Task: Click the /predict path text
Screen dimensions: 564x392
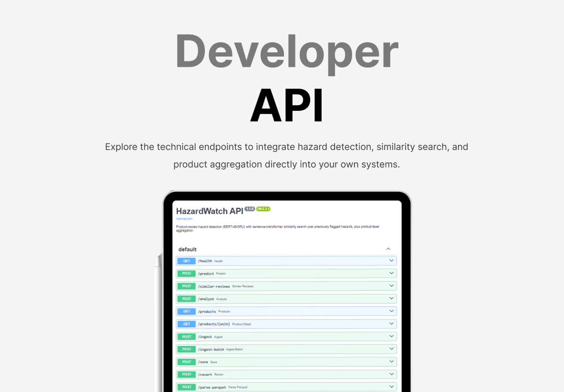Action: (206, 274)
